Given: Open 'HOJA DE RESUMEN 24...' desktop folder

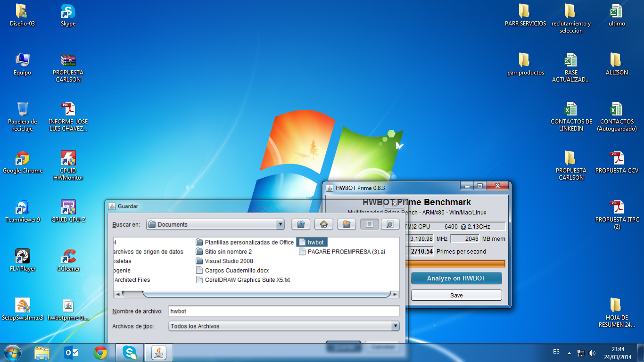Looking at the screenshot, I should pos(617,313).
